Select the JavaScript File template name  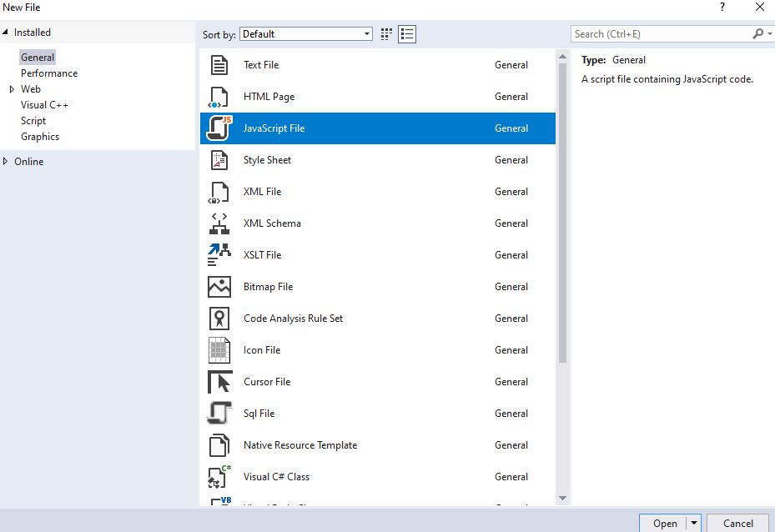pyautogui.click(x=274, y=128)
